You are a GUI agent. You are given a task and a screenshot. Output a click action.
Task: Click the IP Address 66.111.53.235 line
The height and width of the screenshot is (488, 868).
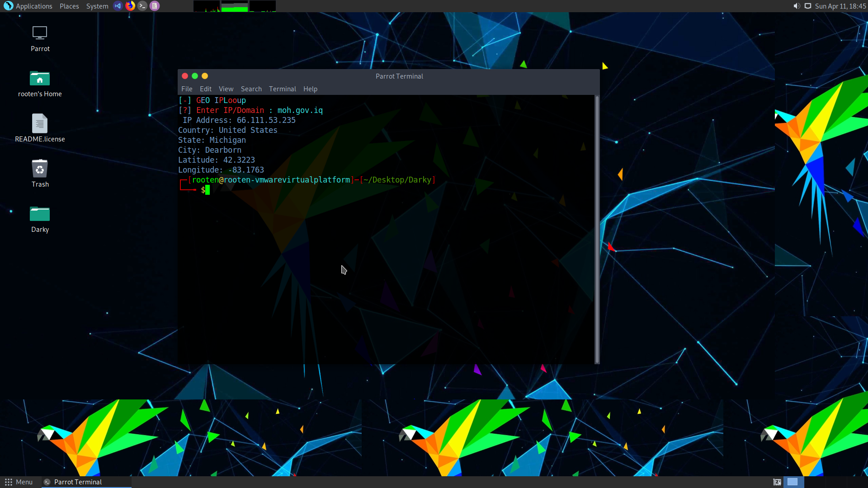click(x=239, y=120)
